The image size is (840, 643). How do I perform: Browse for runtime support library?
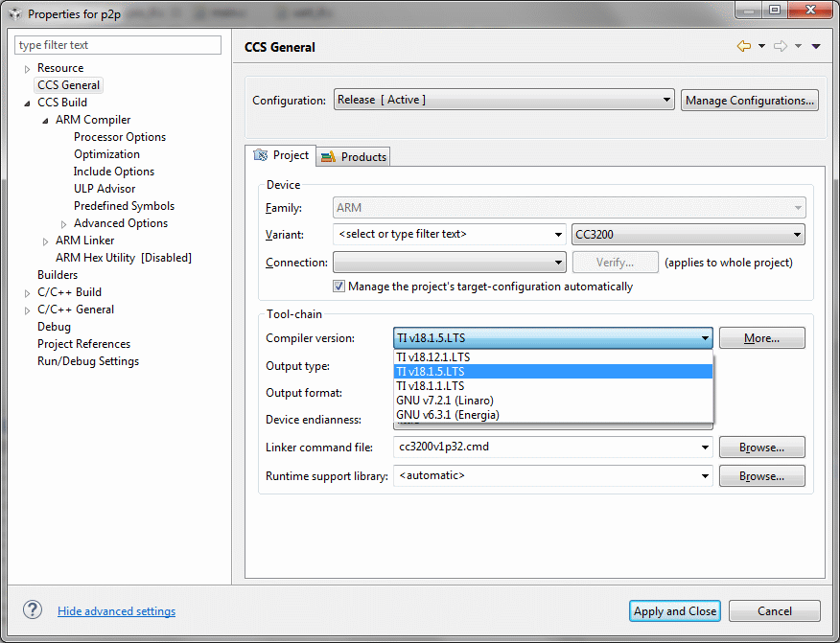pyautogui.click(x=761, y=476)
